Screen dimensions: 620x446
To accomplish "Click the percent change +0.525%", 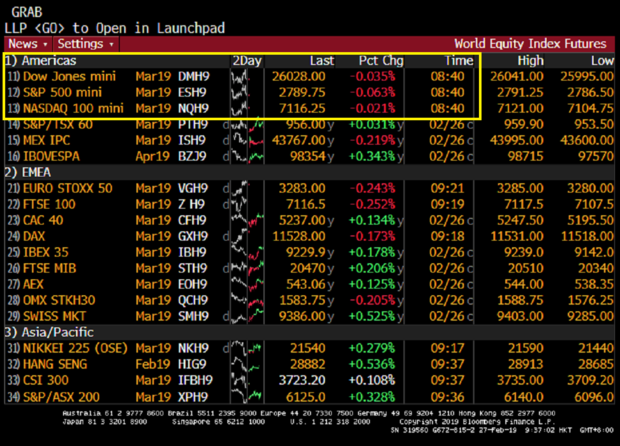I will [x=372, y=316].
